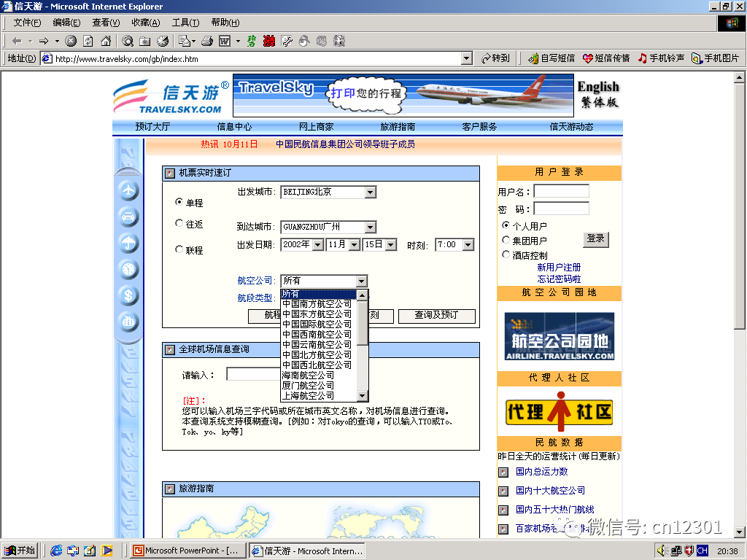
Task: Open the 时刻 7:00 time dropdown
Action: pos(468,245)
